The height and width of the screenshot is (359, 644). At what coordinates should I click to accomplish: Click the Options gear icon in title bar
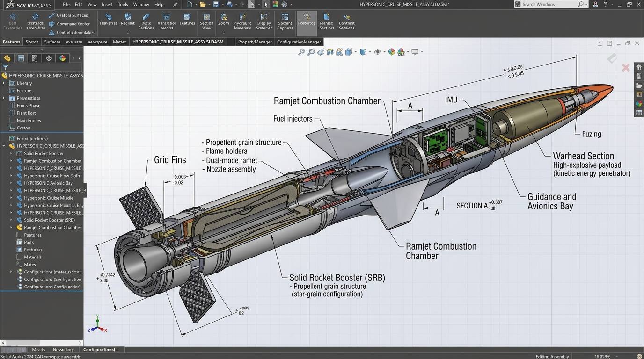[284, 4]
